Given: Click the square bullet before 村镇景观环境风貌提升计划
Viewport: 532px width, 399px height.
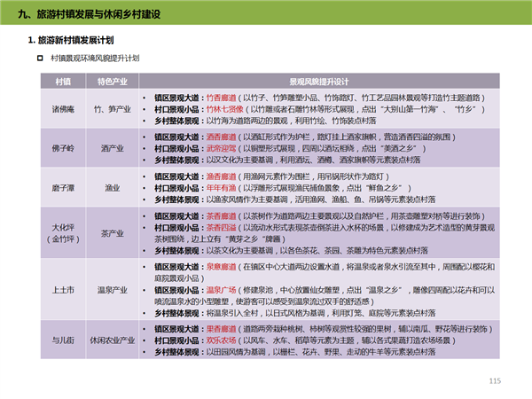Looking at the screenshot, I should tap(40, 58).
